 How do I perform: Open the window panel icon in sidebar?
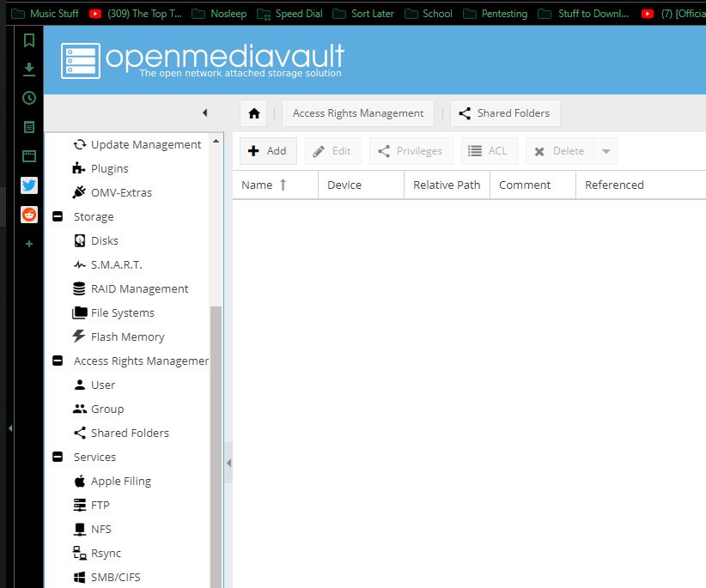(29, 156)
